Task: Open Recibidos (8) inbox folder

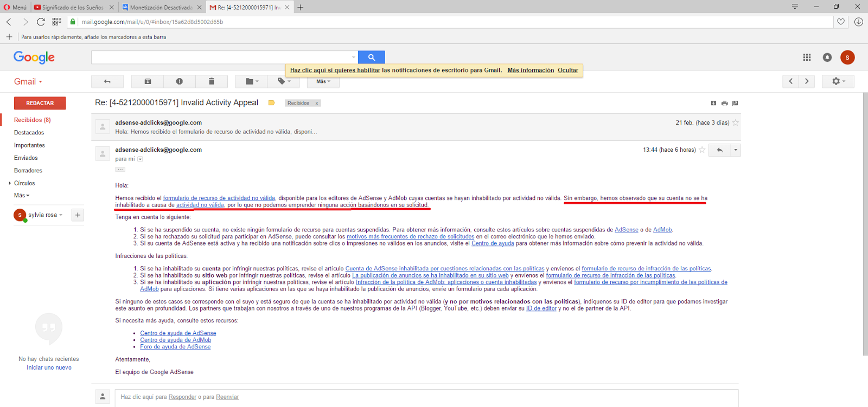Action: click(x=33, y=120)
